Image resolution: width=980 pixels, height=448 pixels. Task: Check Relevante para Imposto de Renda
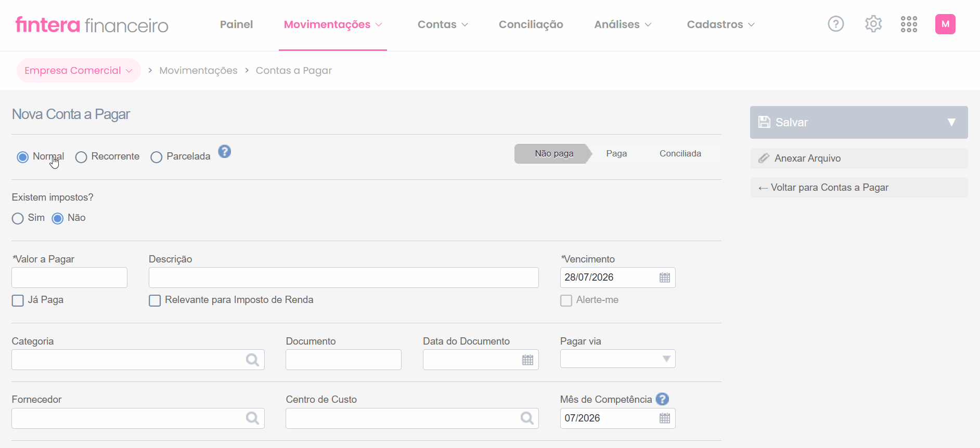point(155,300)
